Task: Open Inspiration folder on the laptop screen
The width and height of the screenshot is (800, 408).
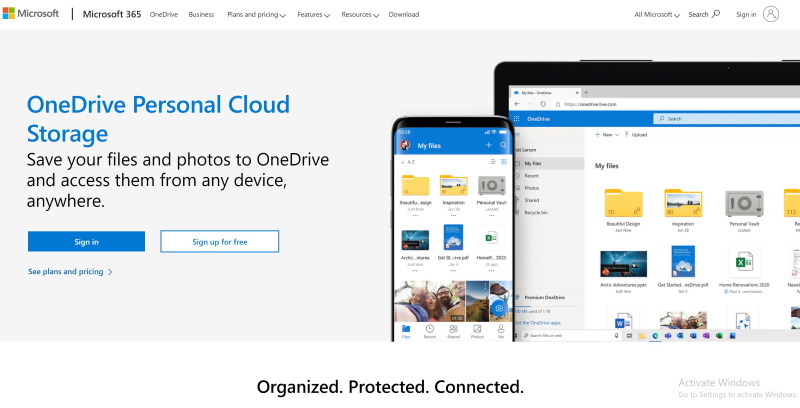Action: click(x=683, y=203)
